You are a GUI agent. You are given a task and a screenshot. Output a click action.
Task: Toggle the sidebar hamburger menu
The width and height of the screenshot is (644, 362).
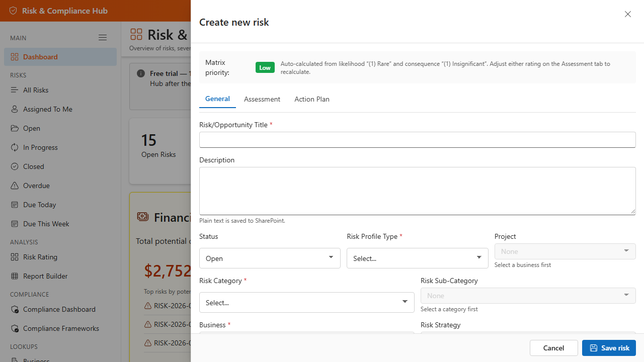coord(103,38)
